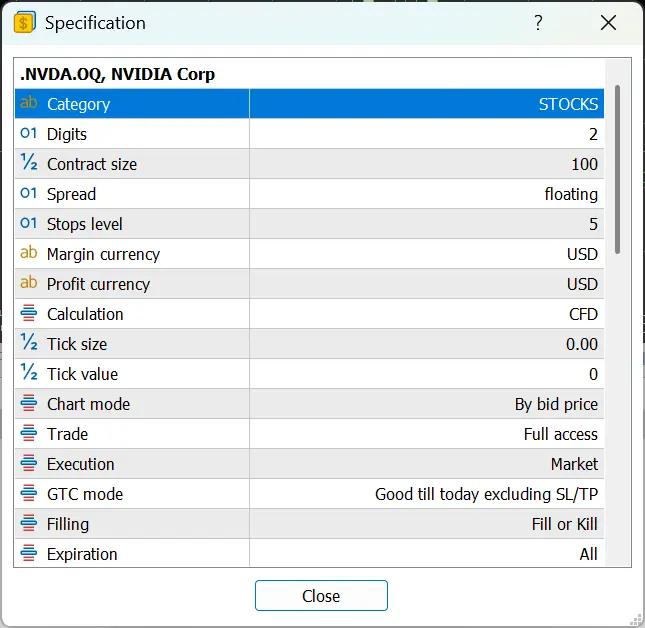The width and height of the screenshot is (645, 628).
Task: Select the GTC mode label
Action: [x=85, y=495]
